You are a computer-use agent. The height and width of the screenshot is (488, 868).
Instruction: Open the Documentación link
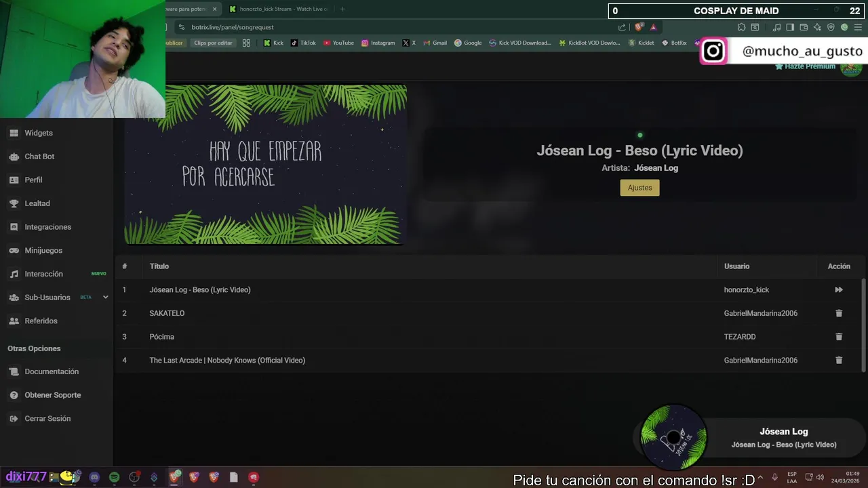pos(52,371)
